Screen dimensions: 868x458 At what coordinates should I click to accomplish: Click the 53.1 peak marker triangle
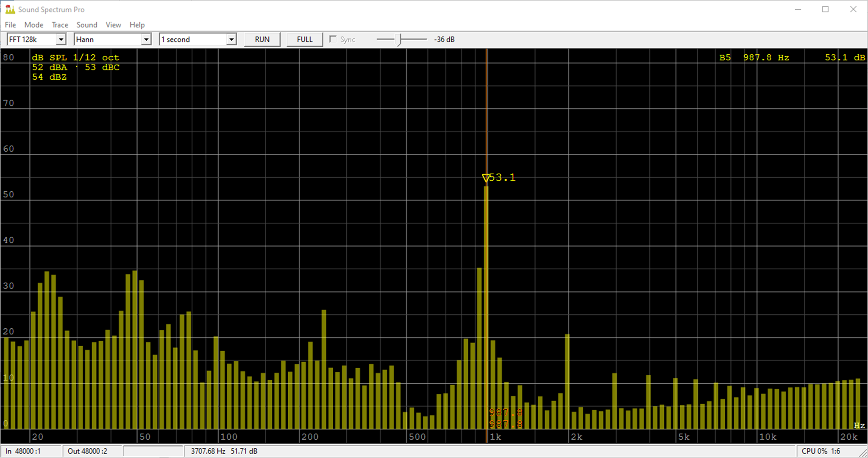[x=486, y=178]
